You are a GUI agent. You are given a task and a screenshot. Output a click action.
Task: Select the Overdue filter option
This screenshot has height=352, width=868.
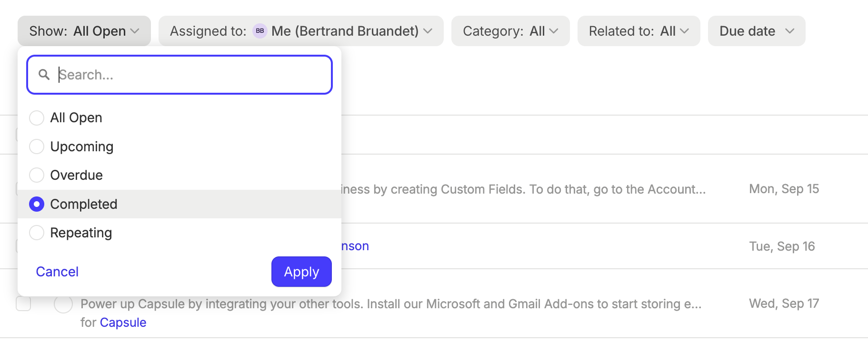pyautogui.click(x=37, y=175)
